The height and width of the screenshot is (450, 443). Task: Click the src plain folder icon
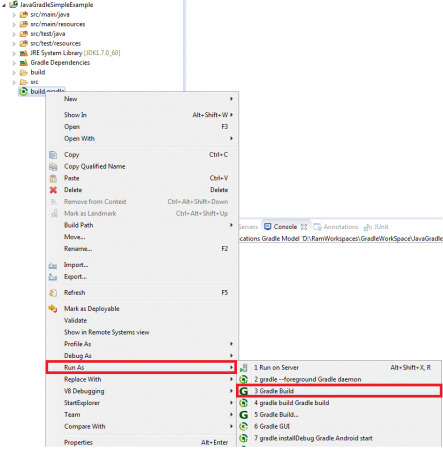23,82
